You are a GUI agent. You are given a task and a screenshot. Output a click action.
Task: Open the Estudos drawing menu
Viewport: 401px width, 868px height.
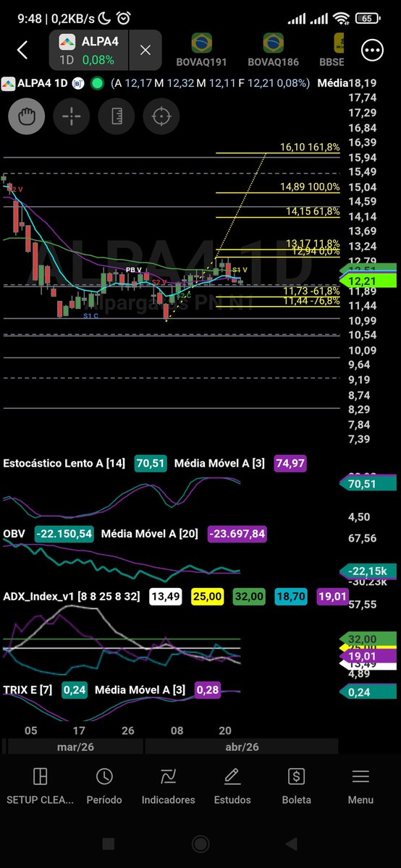[x=232, y=786]
